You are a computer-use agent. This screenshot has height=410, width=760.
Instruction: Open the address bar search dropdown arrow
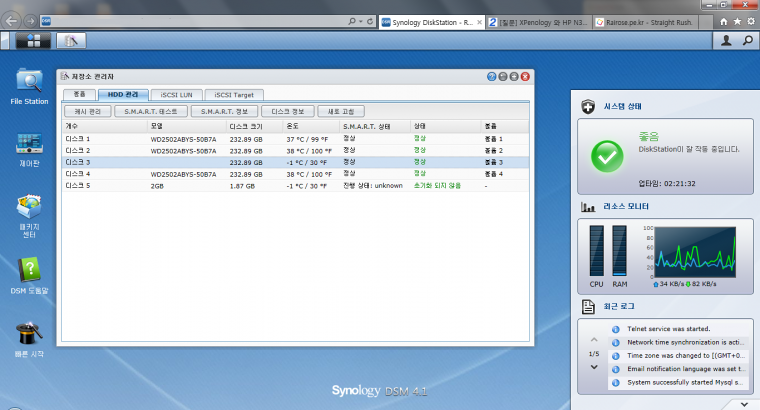click(361, 21)
